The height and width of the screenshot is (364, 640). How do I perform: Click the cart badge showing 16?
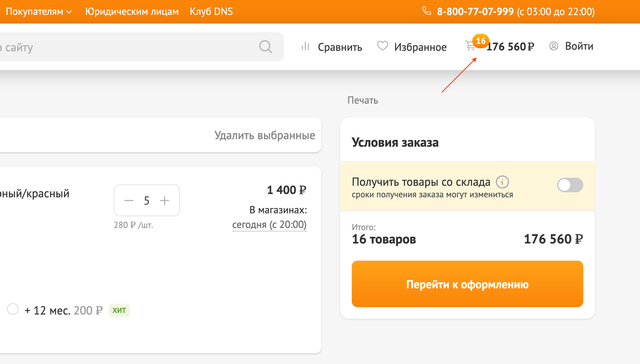(x=481, y=41)
